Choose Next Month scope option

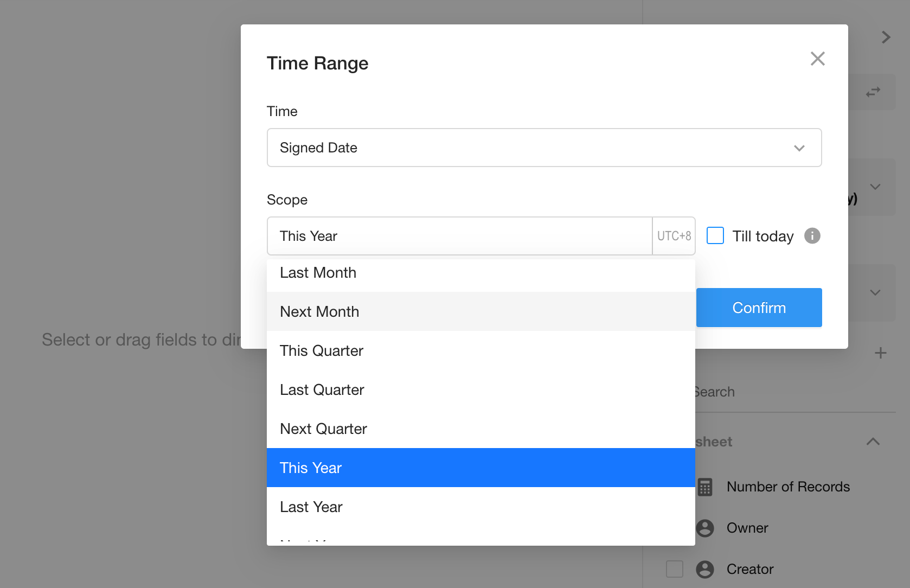pyautogui.click(x=319, y=312)
